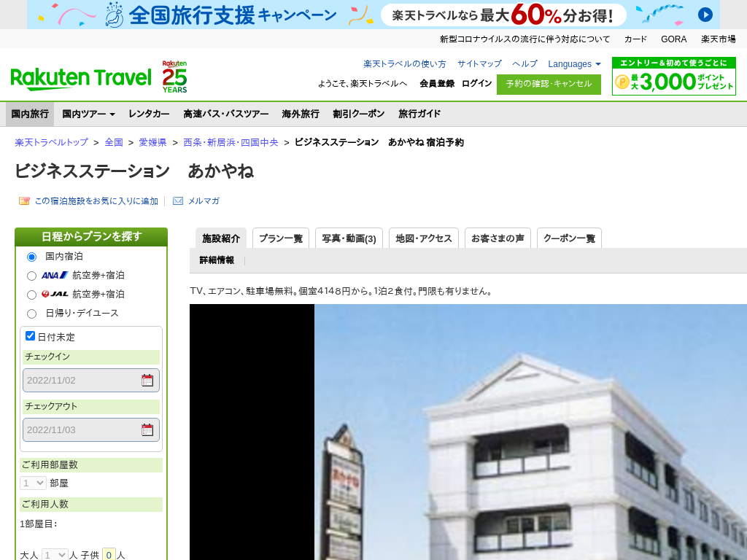The width and height of the screenshot is (747, 560).
Task: Open the 地図・アクセス tab
Action: pyautogui.click(x=423, y=238)
